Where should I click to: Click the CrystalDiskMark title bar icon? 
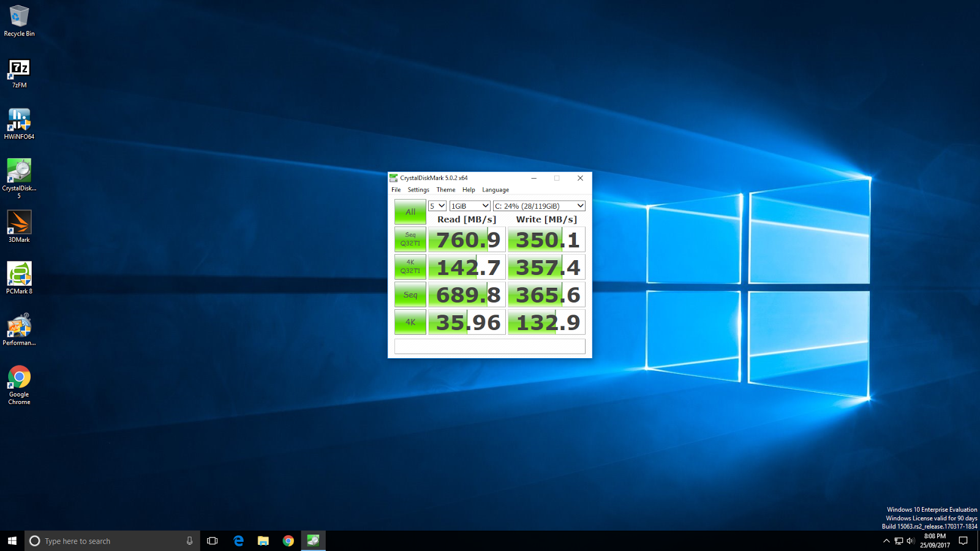point(394,178)
